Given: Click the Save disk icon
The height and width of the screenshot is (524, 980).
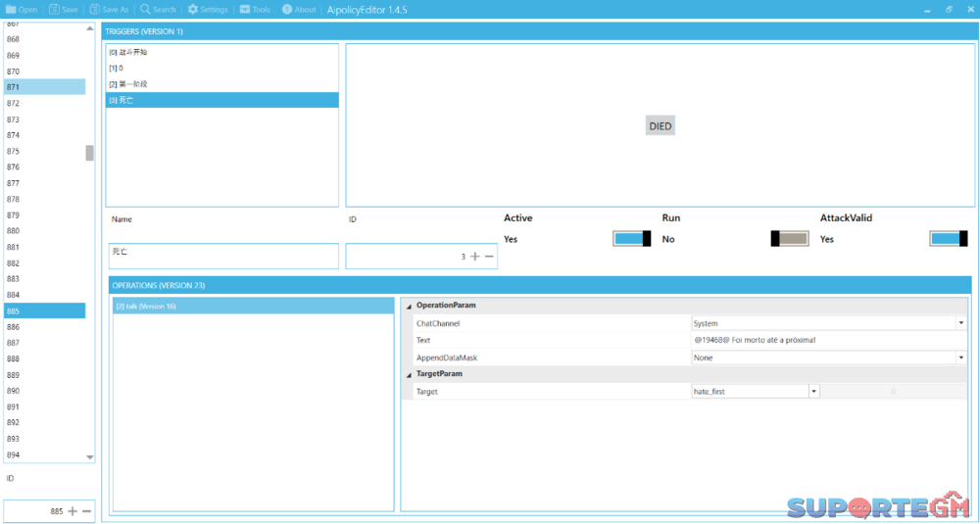Looking at the screenshot, I should (54, 10).
